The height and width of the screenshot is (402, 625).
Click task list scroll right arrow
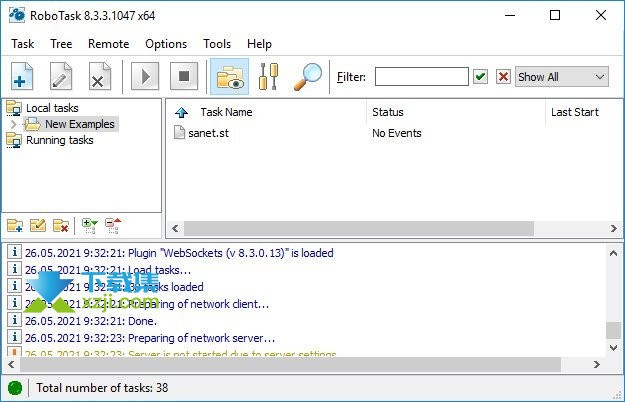click(613, 228)
